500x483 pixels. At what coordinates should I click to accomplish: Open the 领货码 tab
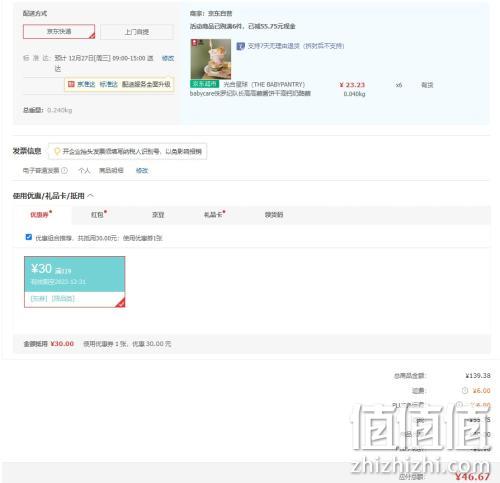tap(274, 215)
